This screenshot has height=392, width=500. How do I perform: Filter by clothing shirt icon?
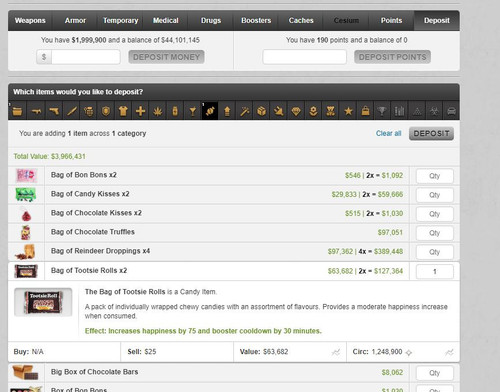[x=123, y=111]
